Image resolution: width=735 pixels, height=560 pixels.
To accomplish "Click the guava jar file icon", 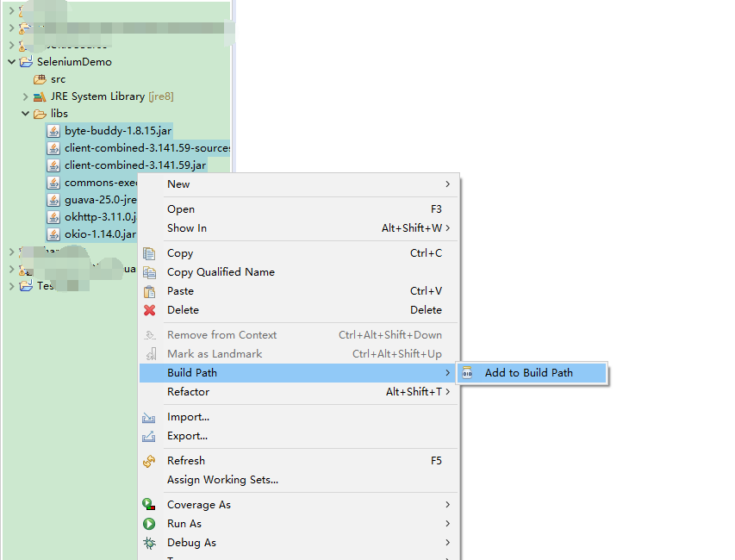I will pos(54,200).
